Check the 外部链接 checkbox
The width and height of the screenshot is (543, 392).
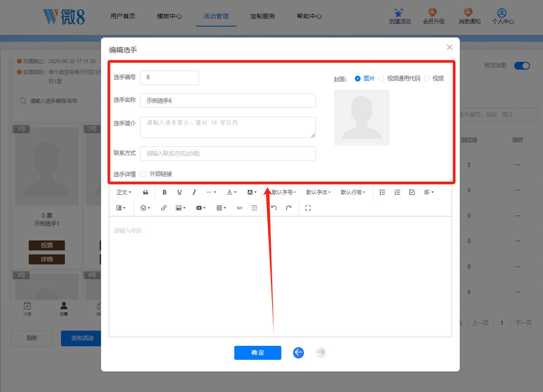tap(143, 174)
